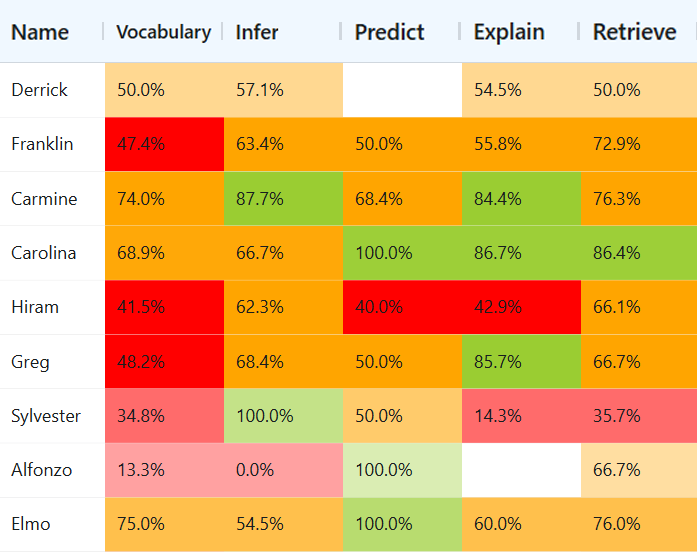Sort by the Retrieve column header
Screen dimensions: 697x552
(634, 32)
